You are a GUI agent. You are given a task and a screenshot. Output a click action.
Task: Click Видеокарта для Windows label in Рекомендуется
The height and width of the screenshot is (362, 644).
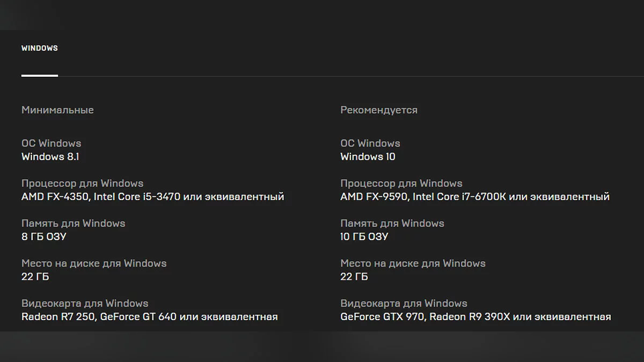pos(404,304)
